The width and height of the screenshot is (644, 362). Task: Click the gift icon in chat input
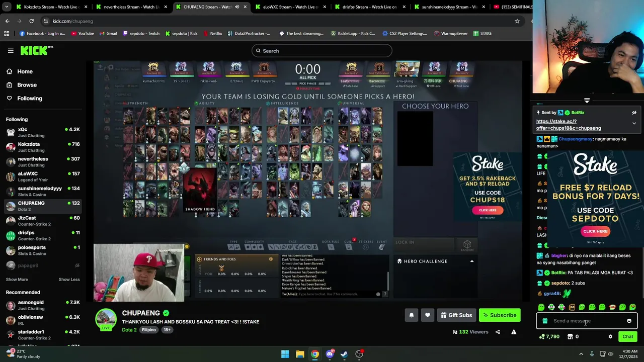pos(545,321)
